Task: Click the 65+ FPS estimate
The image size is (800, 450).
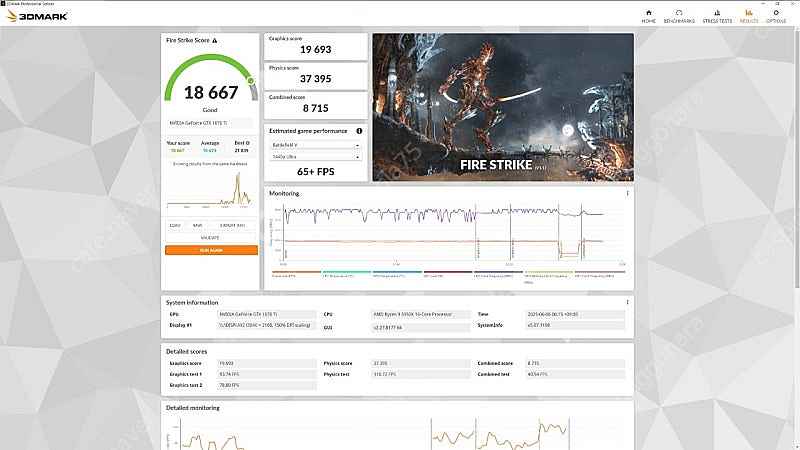Action: pyautogui.click(x=315, y=172)
